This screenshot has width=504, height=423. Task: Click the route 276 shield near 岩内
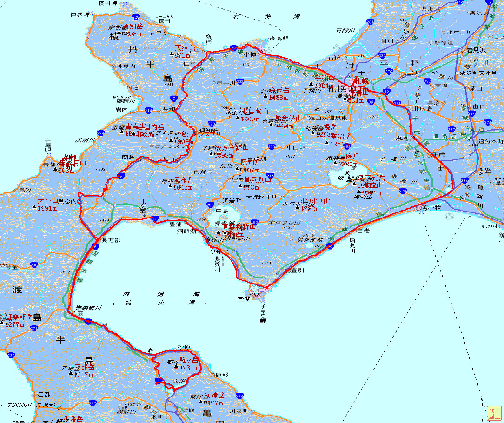[x=148, y=110]
